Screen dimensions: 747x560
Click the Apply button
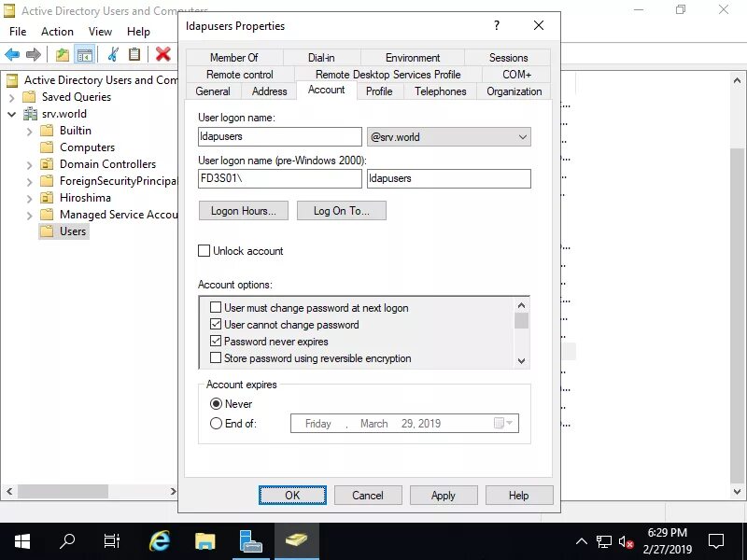444,496
